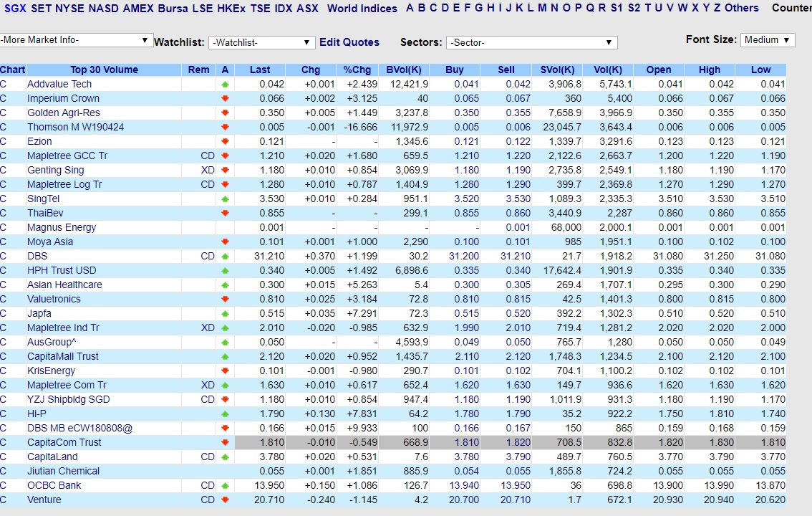Click the High column header
812x516 pixels.
[x=710, y=70]
